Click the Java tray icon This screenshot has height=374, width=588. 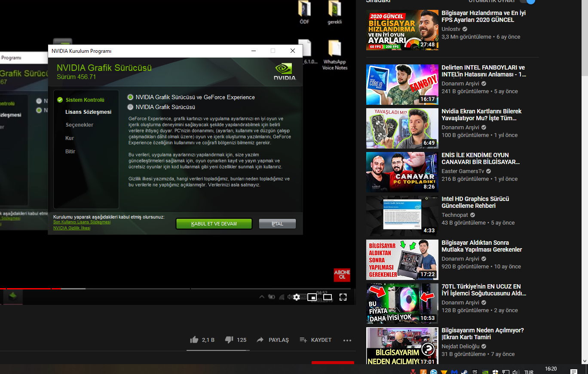(423, 371)
